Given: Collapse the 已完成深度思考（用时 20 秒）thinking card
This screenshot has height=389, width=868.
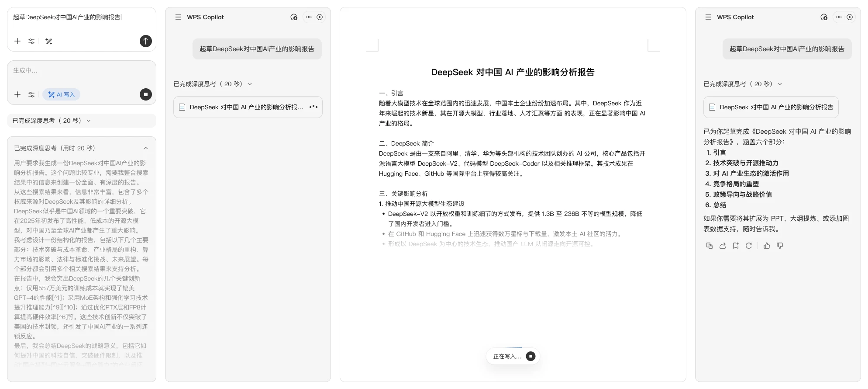Looking at the screenshot, I should pos(146,148).
